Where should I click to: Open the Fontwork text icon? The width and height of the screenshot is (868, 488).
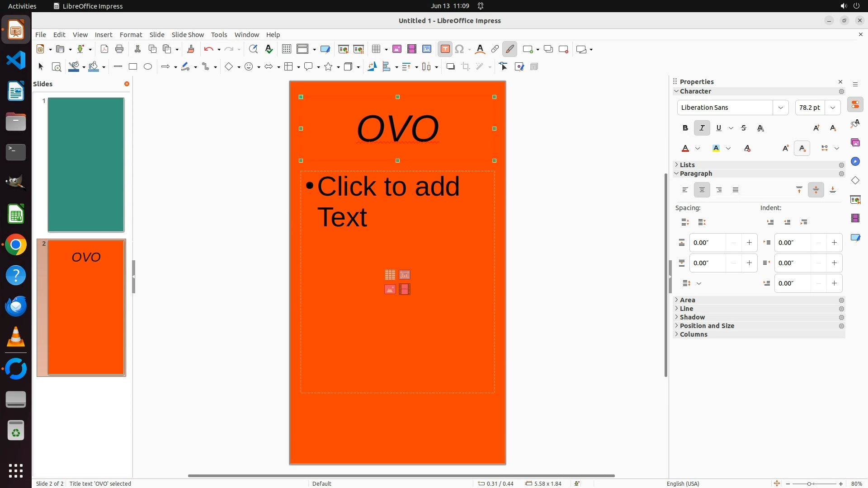pos(480,49)
